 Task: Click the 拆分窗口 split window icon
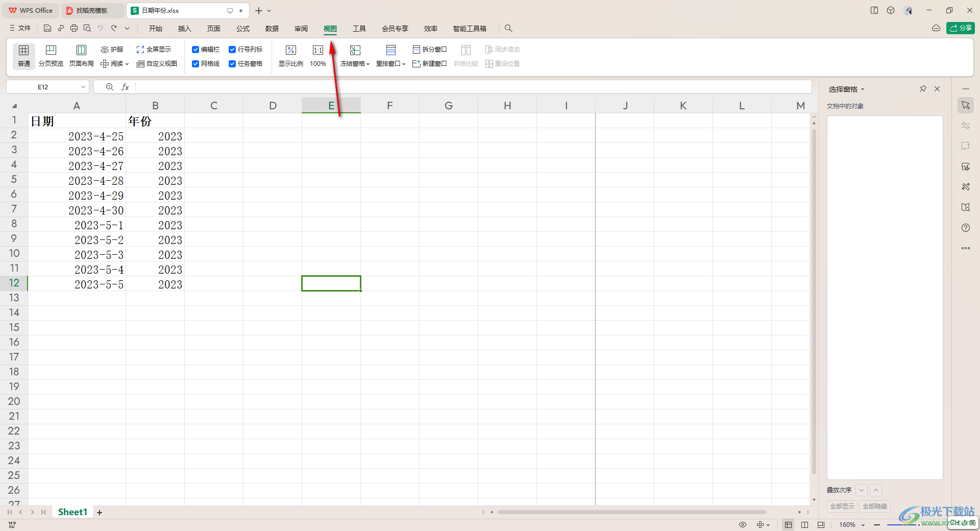416,50
